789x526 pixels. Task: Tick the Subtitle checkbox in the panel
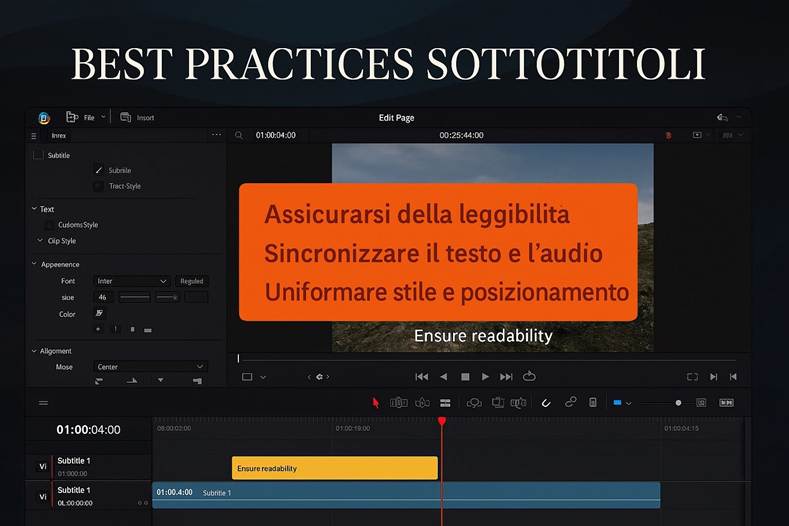(x=37, y=155)
